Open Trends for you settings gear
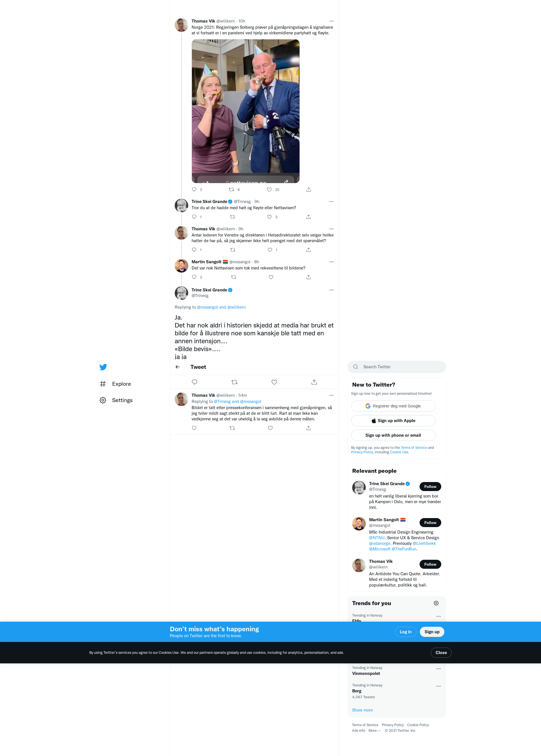 [436, 603]
